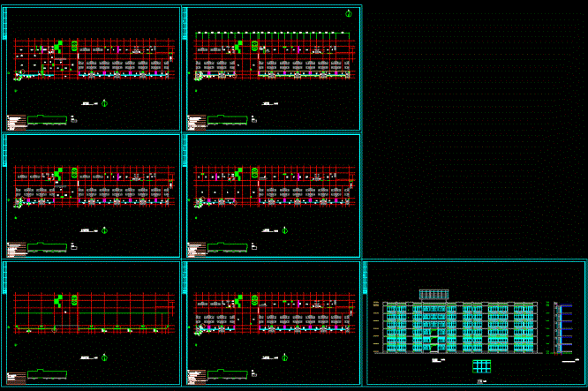Select the north arrow on middle-right sheet
Image resolution: width=588 pixels, height=391 pixels.
284,230
